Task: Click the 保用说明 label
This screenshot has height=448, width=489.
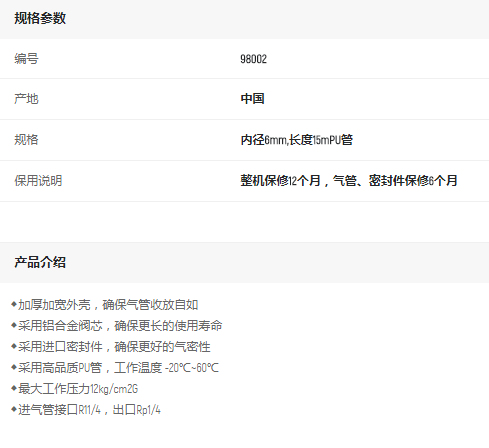Action: 38,181
